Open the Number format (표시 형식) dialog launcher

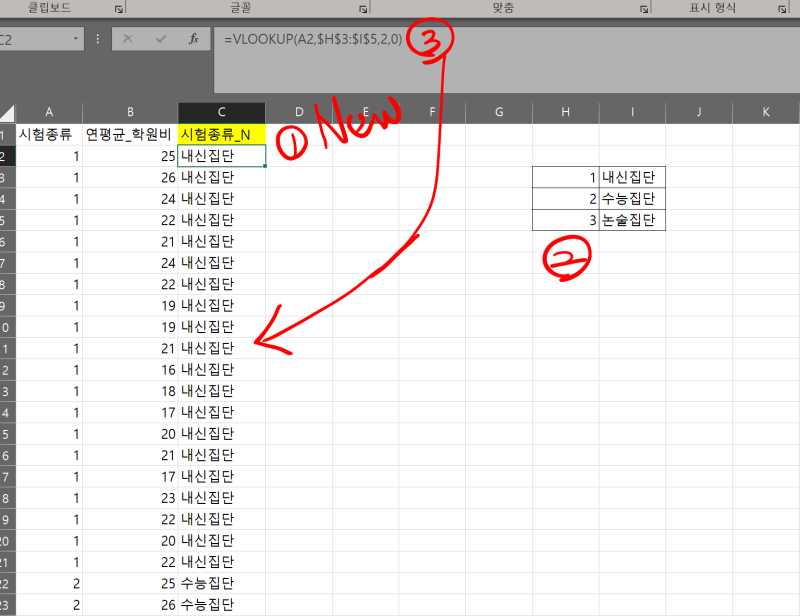782,9
